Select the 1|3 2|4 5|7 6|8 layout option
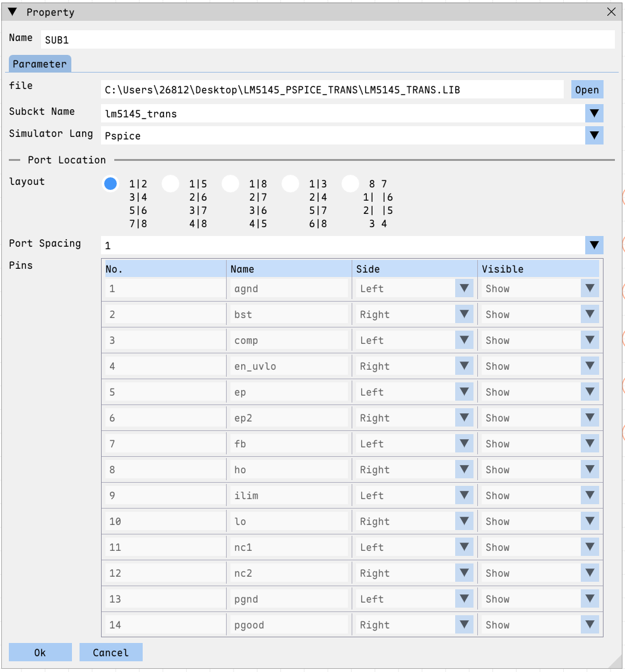This screenshot has width=625, height=672. click(290, 184)
